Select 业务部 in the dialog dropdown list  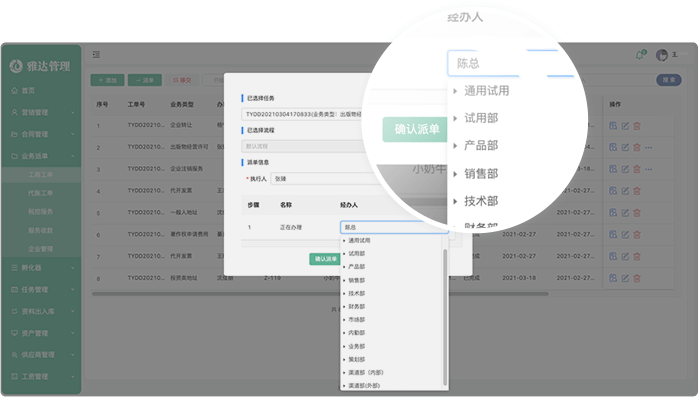pyautogui.click(x=357, y=346)
